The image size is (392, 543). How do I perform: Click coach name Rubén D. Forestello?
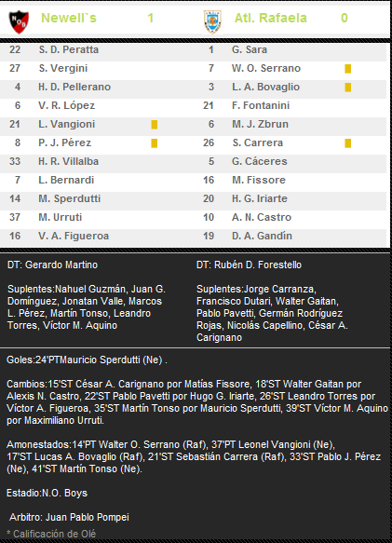[x=258, y=265]
